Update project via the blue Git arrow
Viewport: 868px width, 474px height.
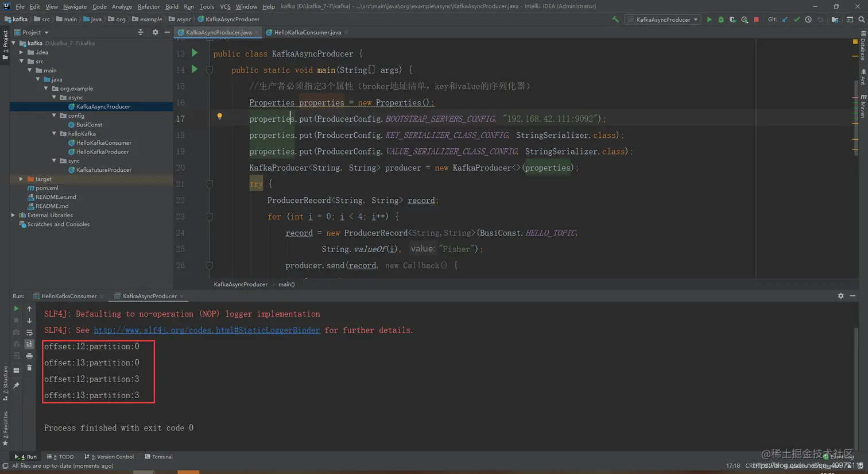pos(785,20)
